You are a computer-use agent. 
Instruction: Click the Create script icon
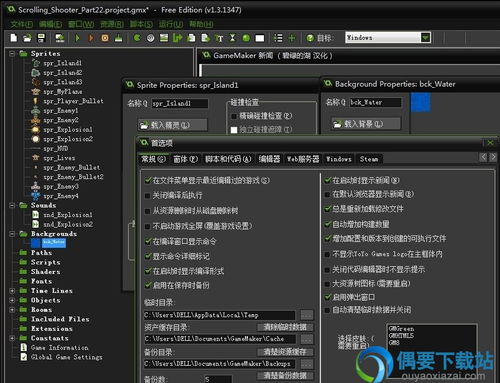191,38
